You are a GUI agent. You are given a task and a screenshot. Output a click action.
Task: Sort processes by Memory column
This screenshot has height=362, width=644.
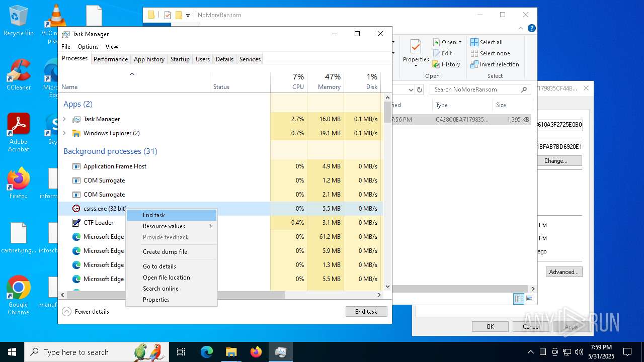click(326, 82)
